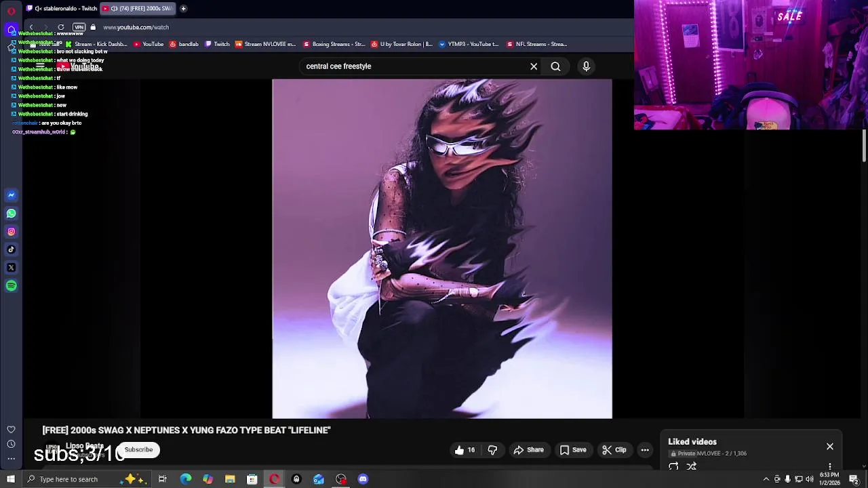This screenshot has width=868, height=488.
Task: Open Spotify in the Opera sidebar
Action: 11,286
